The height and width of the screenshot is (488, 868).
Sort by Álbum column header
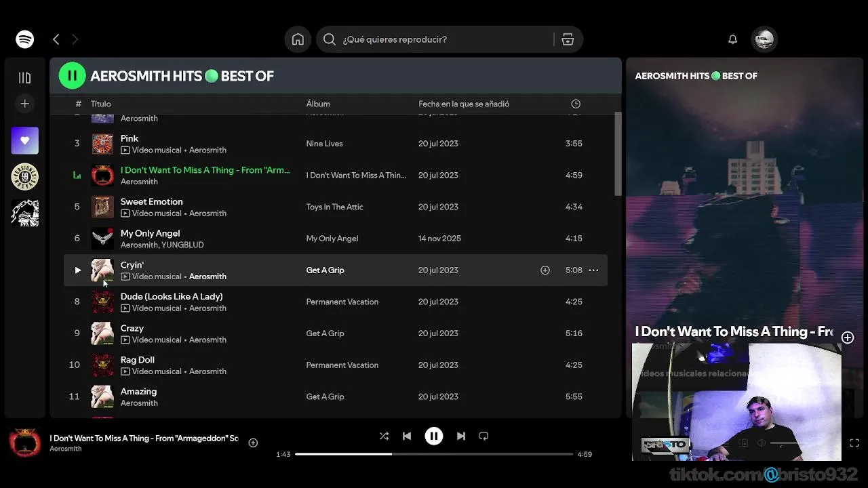(318, 104)
